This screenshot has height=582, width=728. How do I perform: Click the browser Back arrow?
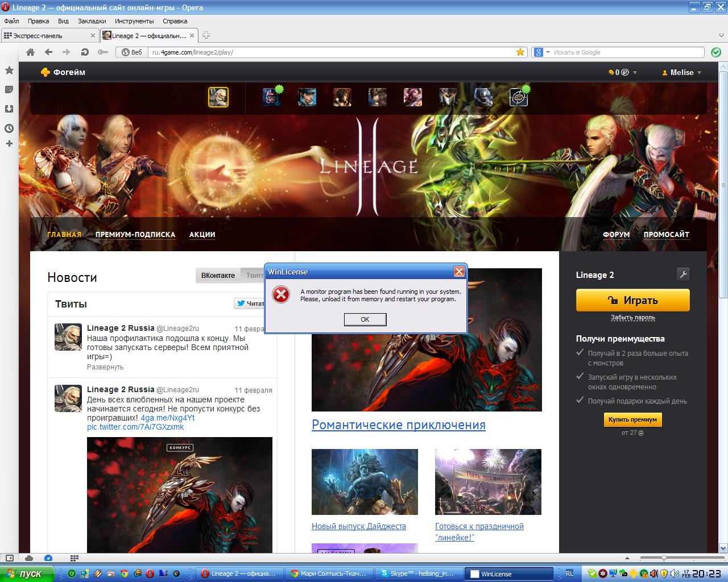[x=48, y=52]
